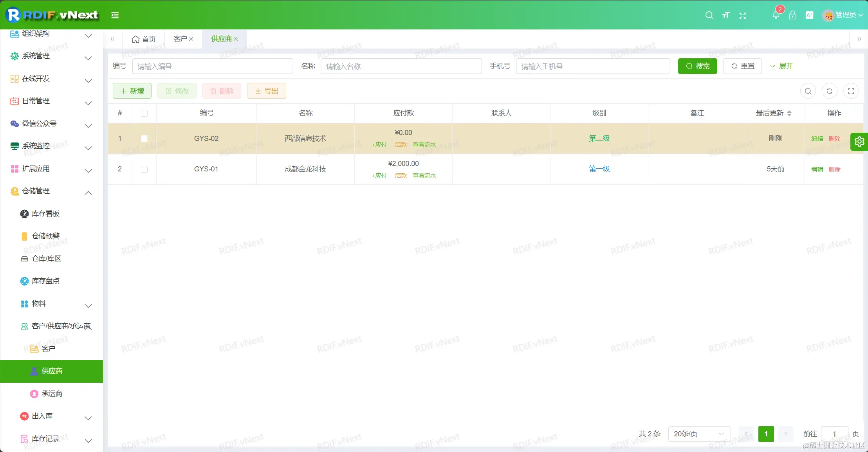Collapse the 仓储管理 sidebar menu
The image size is (868, 452).
pos(51,191)
